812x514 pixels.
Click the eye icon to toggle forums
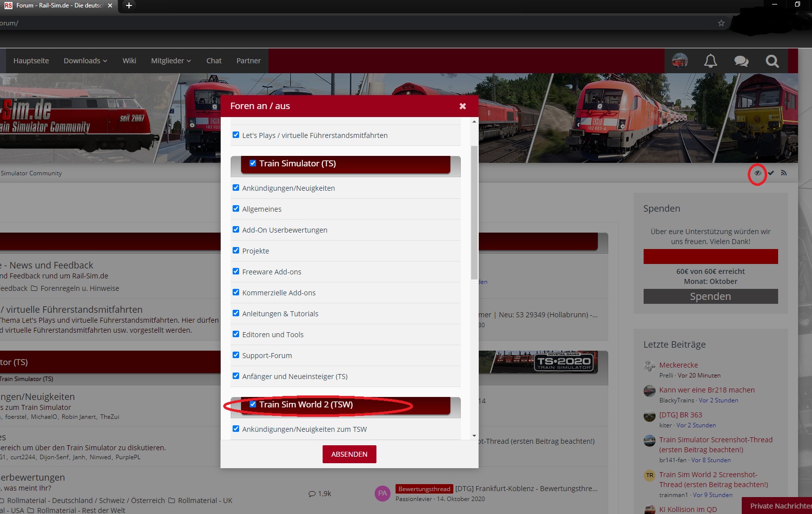click(758, 173)
